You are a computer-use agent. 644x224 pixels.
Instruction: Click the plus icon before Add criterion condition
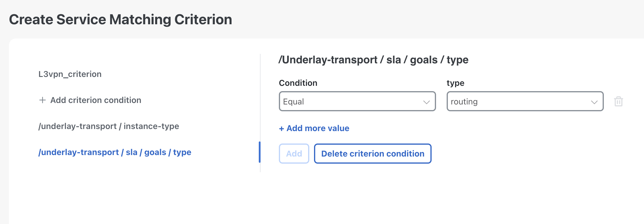43,100
